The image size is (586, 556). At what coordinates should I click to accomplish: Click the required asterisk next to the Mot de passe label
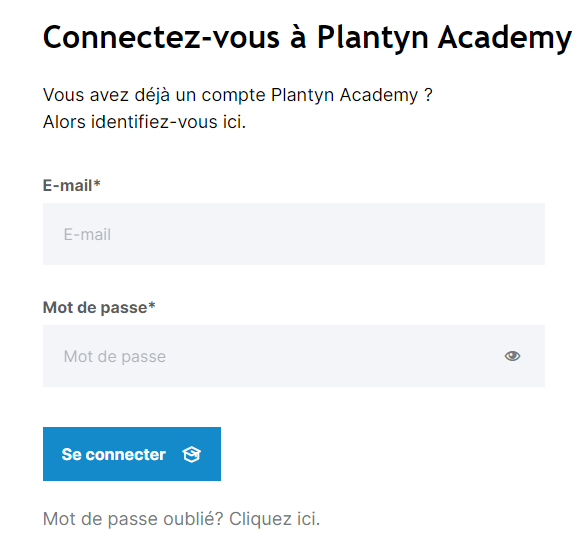click(151, 305)
